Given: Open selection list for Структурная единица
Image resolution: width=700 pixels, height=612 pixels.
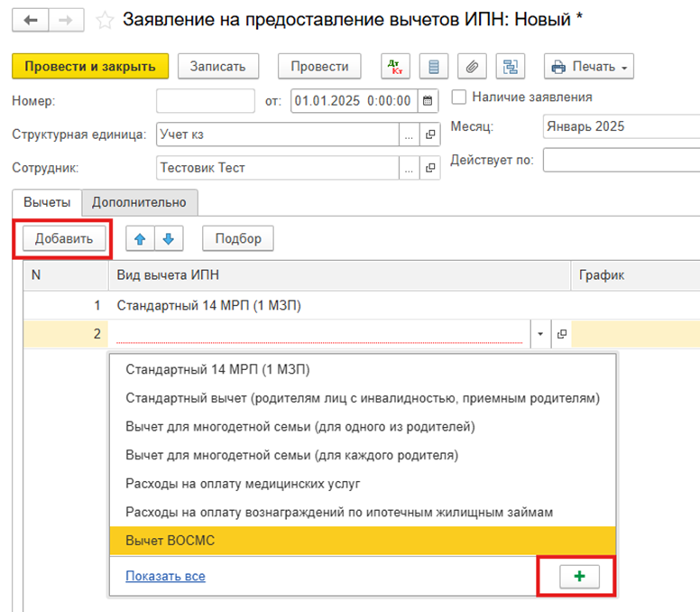Looking at the screenshot, I should (x=409, y=134).
